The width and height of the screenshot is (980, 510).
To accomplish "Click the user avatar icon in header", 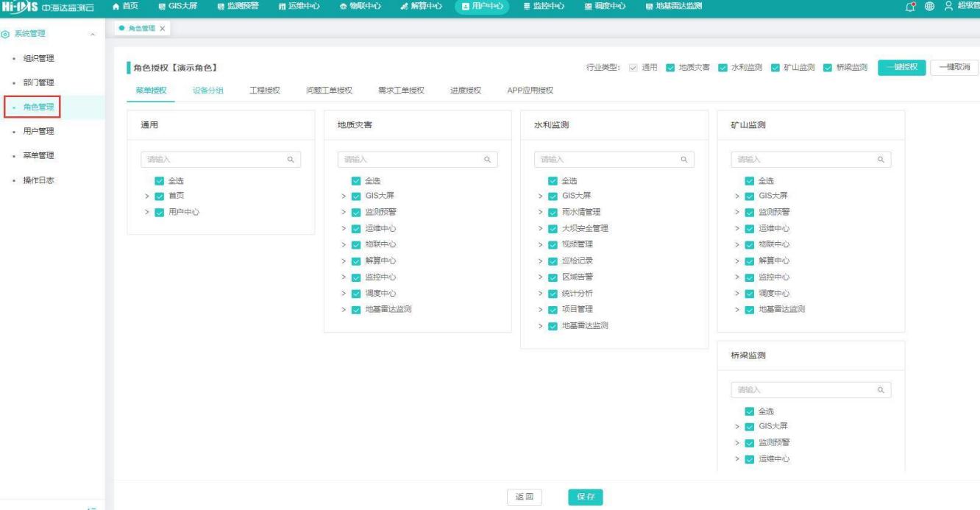I will tap(948, 7).
